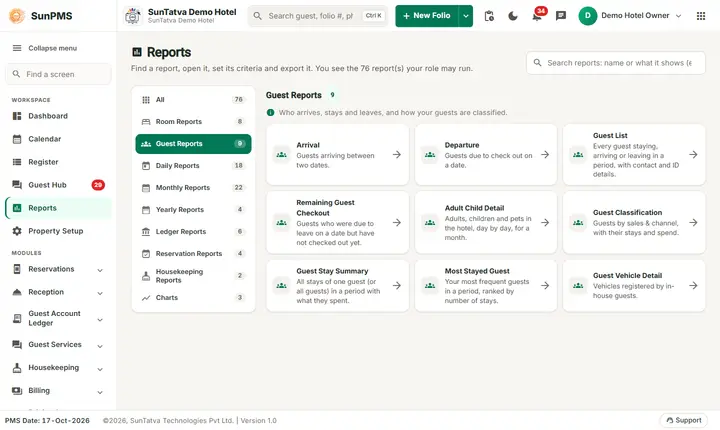This screenshot has height=430, width=720.
Task: Click the Reservation Reports calendar icon
Action: coord(146,254)
